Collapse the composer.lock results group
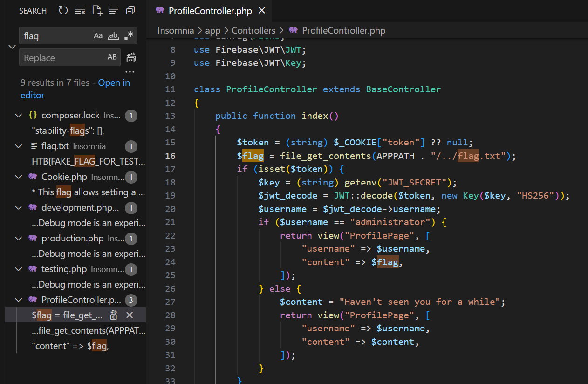The width and height of the screenshot is (588, 384). coord(18,116)
